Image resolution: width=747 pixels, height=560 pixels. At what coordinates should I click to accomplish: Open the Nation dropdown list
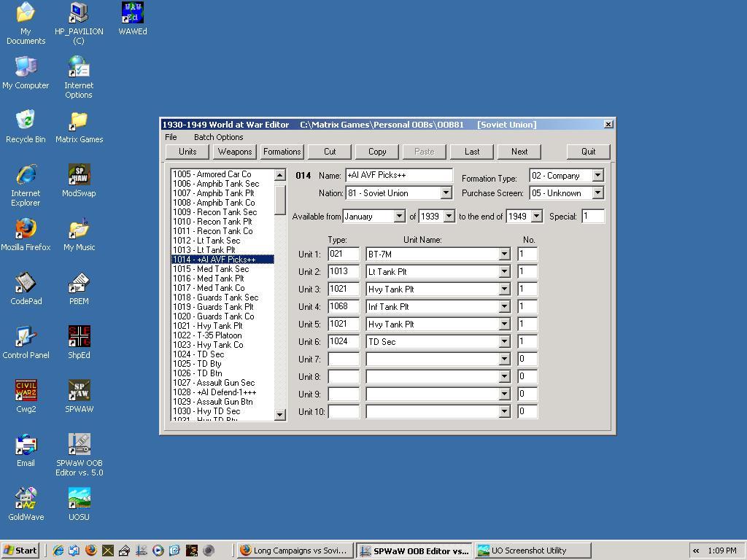(x=446, y=193)
